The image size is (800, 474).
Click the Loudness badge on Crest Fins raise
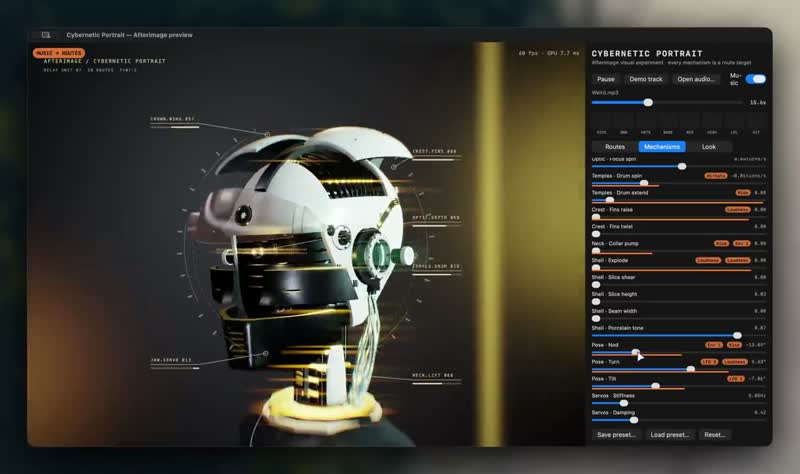tap(738, 209)
